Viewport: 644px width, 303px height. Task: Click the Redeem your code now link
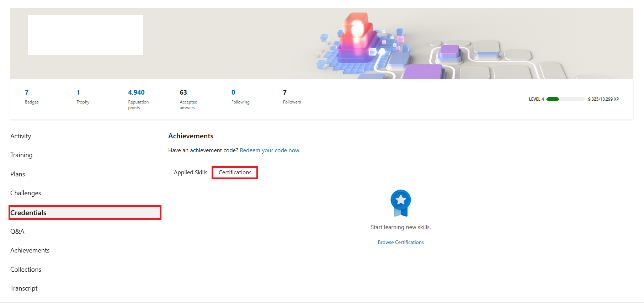(x=270, y=150)
